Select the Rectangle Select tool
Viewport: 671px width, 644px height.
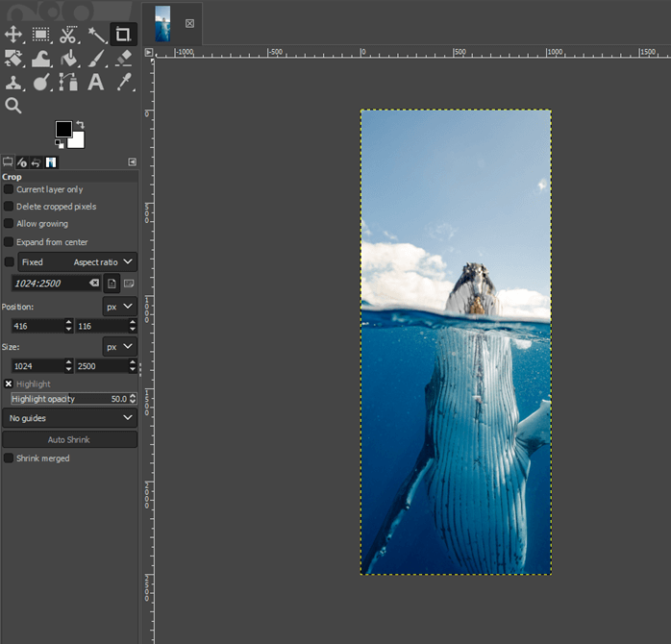pos(41,35)
